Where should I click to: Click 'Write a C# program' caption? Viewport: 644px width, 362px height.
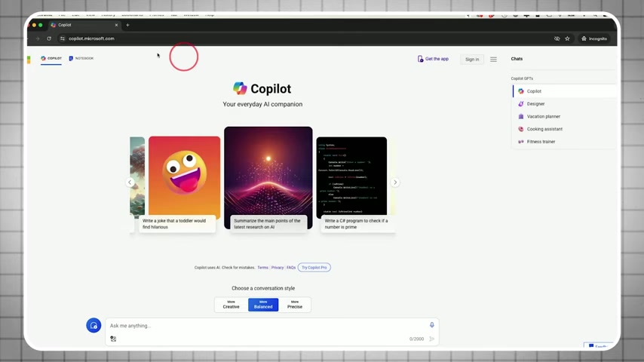pos(357,224)
